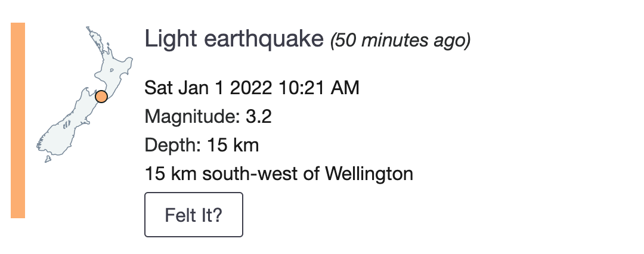644x254 pixels.
Task: Open the Light earthquake heading
Action: [x=234, y=39]
